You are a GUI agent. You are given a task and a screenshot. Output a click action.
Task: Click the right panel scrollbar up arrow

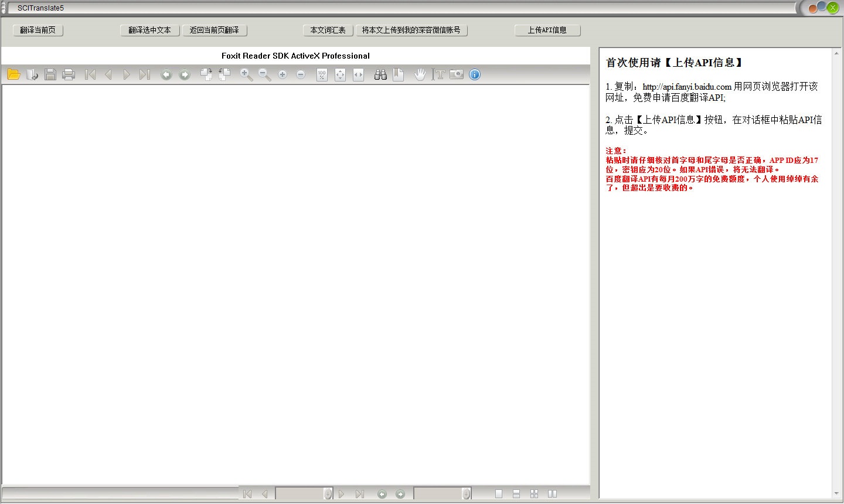click(836, 52)
